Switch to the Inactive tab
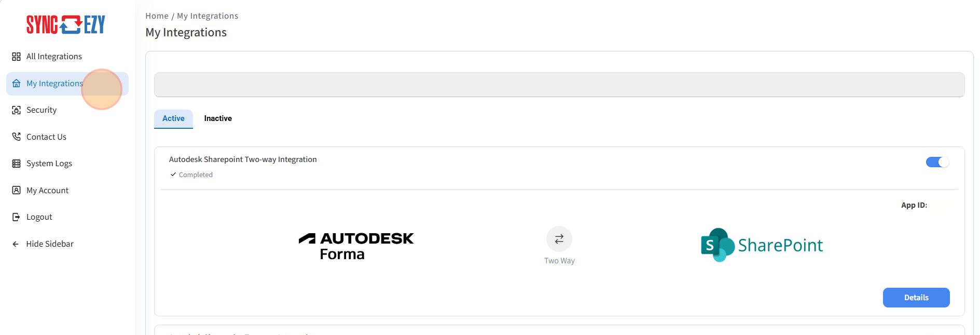 [218, 118]
